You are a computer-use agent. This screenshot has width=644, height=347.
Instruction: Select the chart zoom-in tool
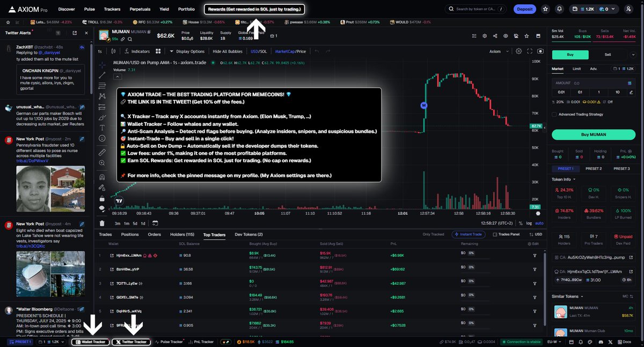point(102,163)
